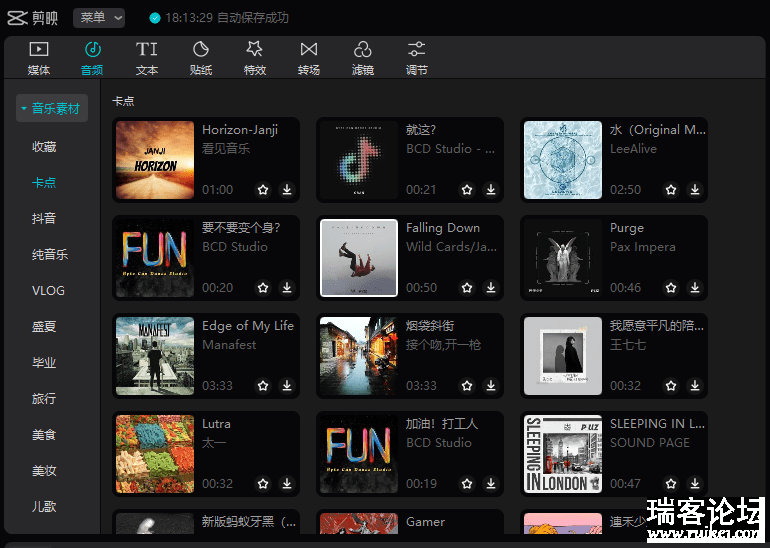Favorite the 烟袋斜街 track
This screenshot has height=548, width=770.
pyautogui.click(x=467, y=385)
